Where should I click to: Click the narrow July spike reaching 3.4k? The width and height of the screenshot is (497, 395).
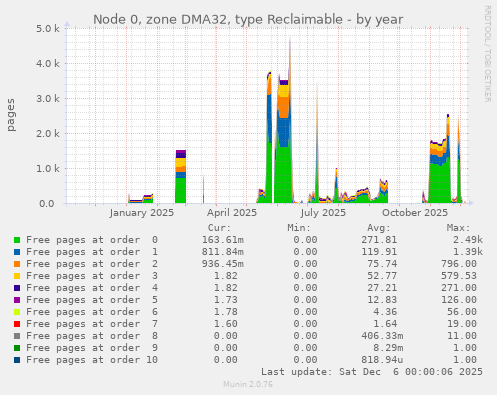point(317,143)
